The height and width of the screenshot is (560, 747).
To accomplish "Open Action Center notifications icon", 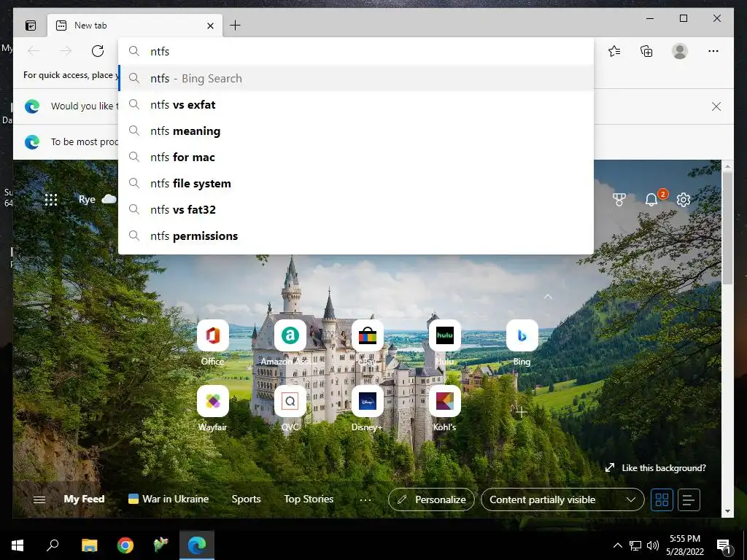I will [724, 546].
